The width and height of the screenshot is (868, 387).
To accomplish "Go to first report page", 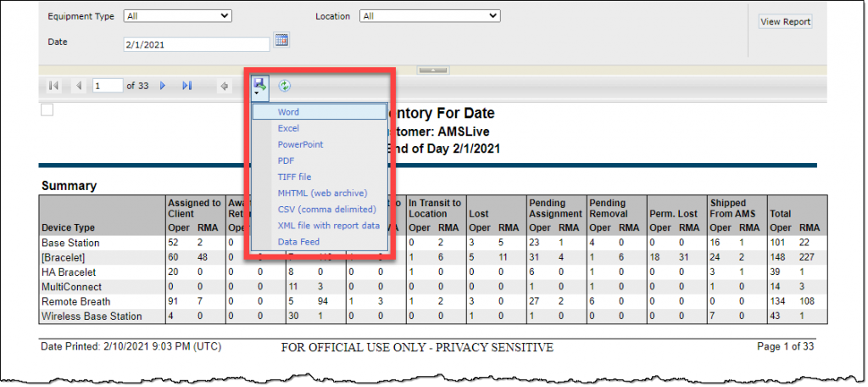I will [53, 86].
